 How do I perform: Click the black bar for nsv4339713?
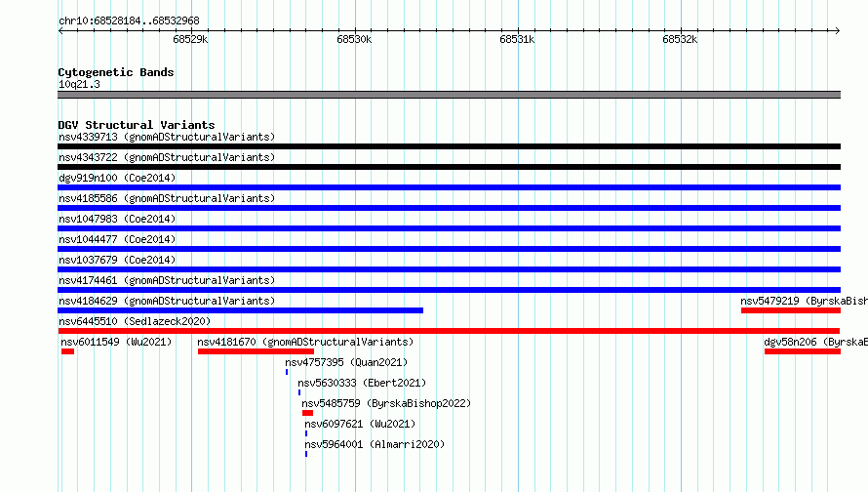(449, 146)
